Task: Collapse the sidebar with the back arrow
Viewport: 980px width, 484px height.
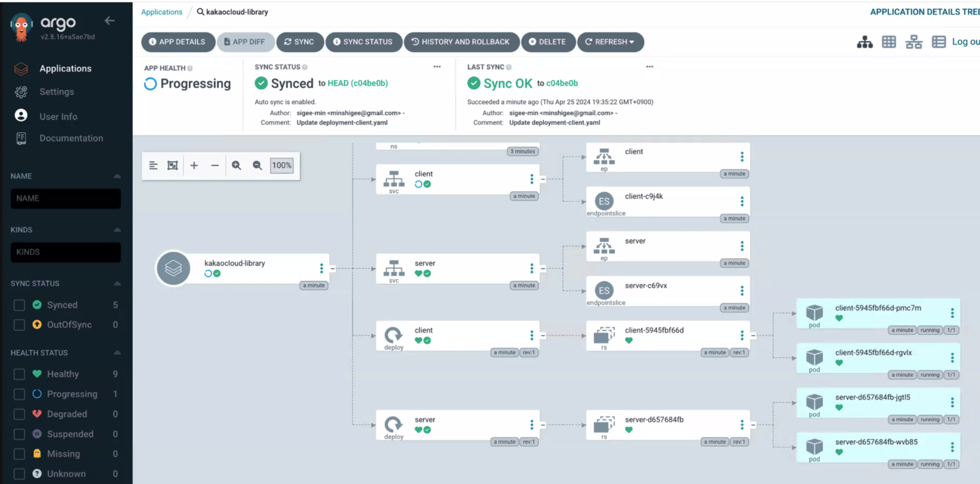Action: click(109, 21)
